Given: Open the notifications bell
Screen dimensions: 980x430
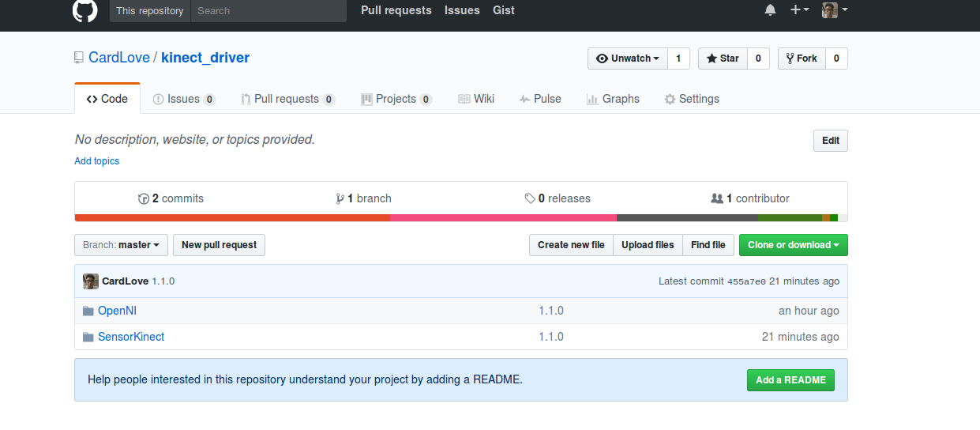Looking at the screenshot, I should pos(770,10).
